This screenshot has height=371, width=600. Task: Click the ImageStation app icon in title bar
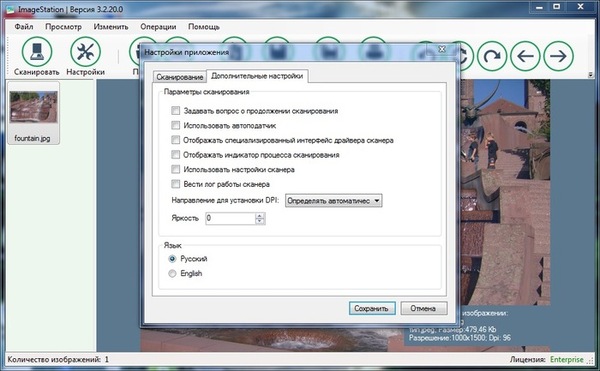[x=10, y=9]
